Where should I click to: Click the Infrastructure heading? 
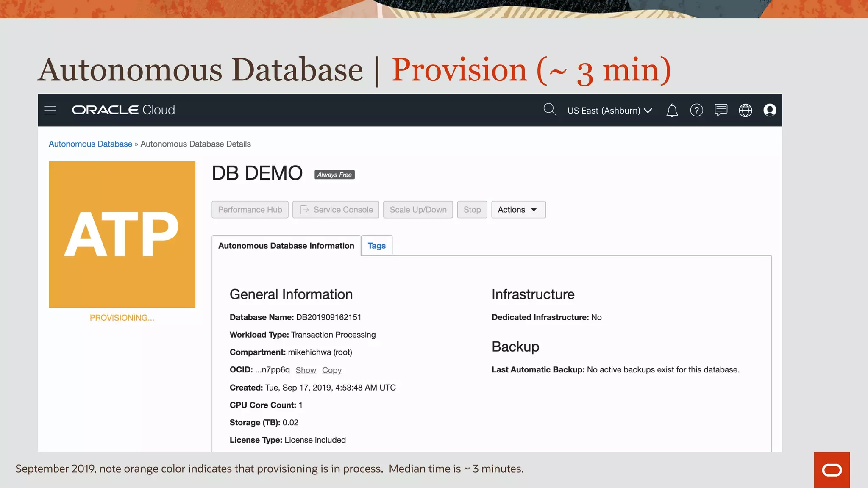533,294
